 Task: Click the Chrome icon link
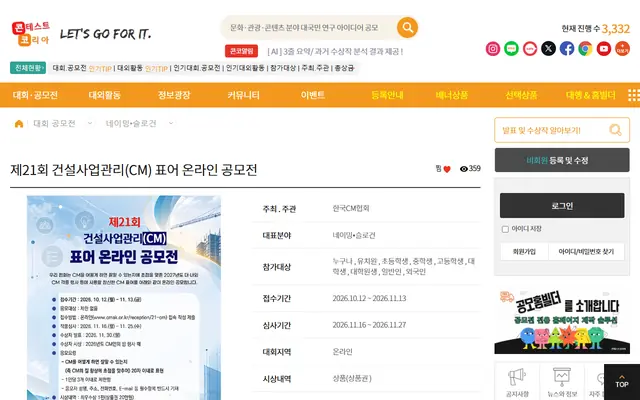pos(585,49)
